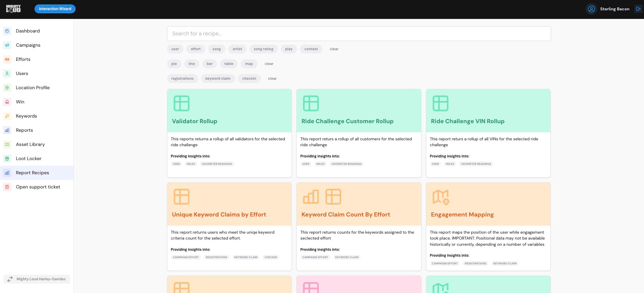Click the user avatar icon in header
This screenshot has width=644, height=293.
[591, 9]
